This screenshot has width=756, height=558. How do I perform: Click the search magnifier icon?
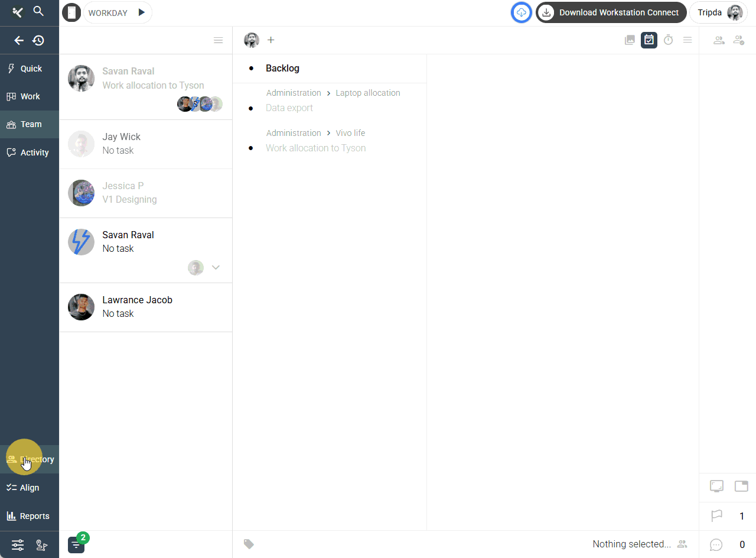38,11
